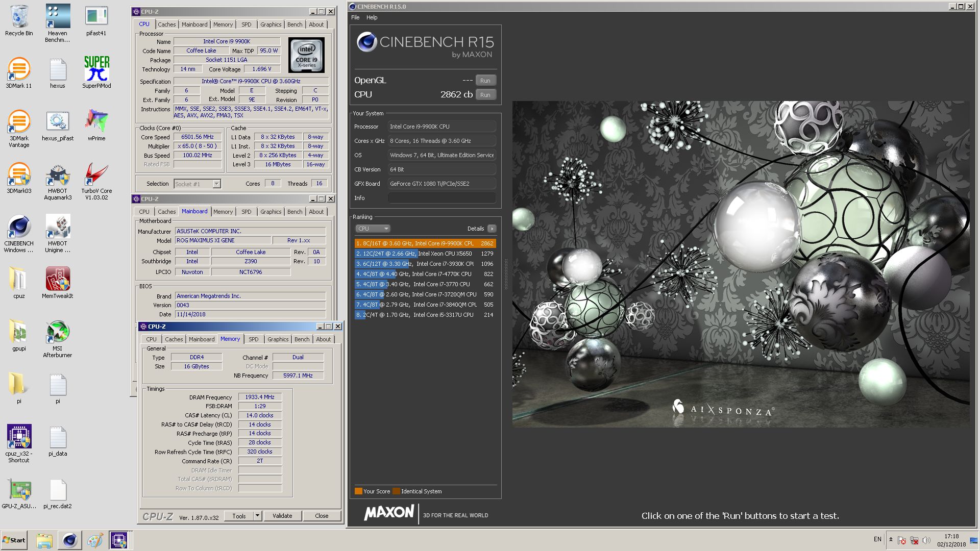Click the CPU-Z Validate button

pos(282,516)
